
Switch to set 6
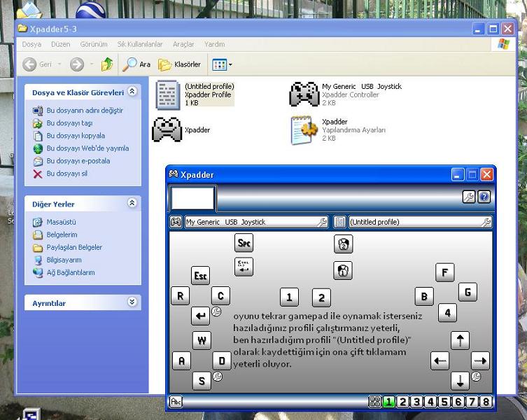coord(458,402)
